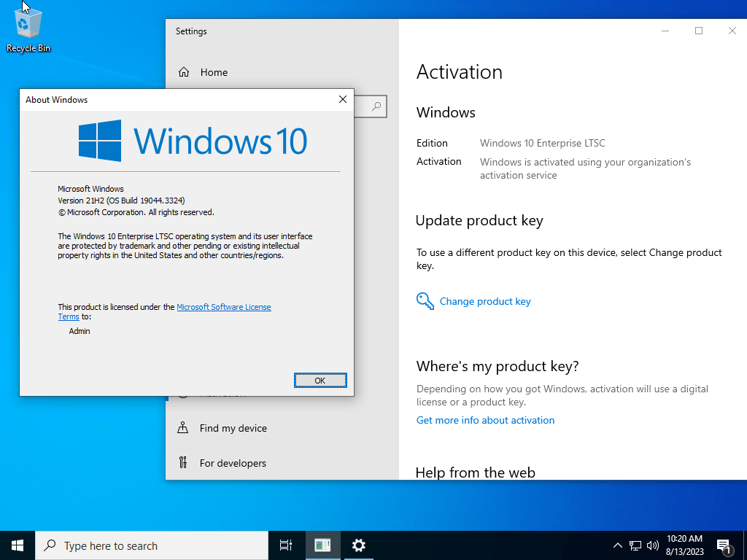Open the clock showing 10:20 AM

tap(684, 545)
